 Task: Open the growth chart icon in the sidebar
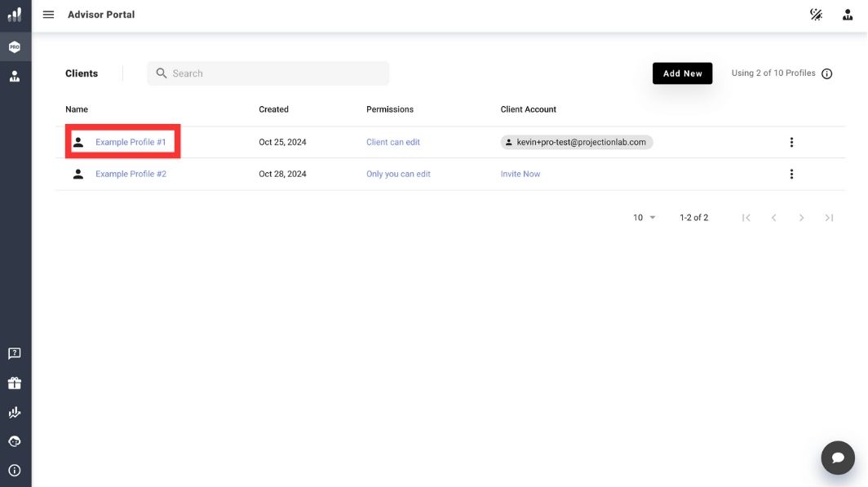tap(13, 411)
